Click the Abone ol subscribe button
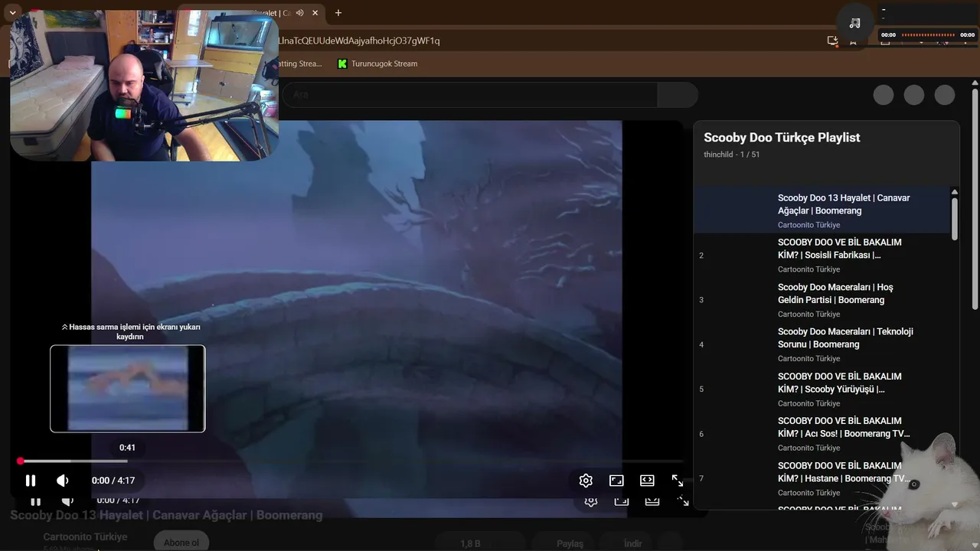Image resolution: width=980 pixels, height=551 pixels. point(181,543)
